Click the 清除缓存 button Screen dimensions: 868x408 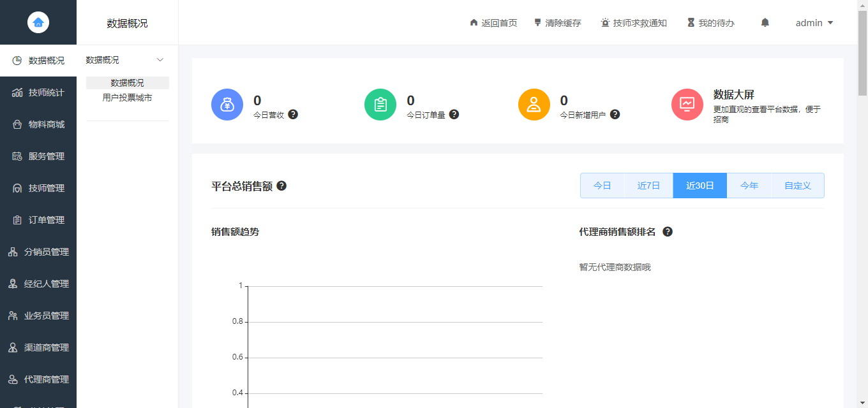pyautogui.click(x=558, y=23)
